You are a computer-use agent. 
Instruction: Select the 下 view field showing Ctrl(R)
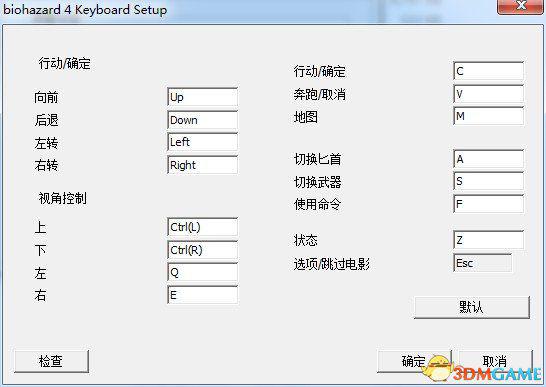[x=202, y=250]
